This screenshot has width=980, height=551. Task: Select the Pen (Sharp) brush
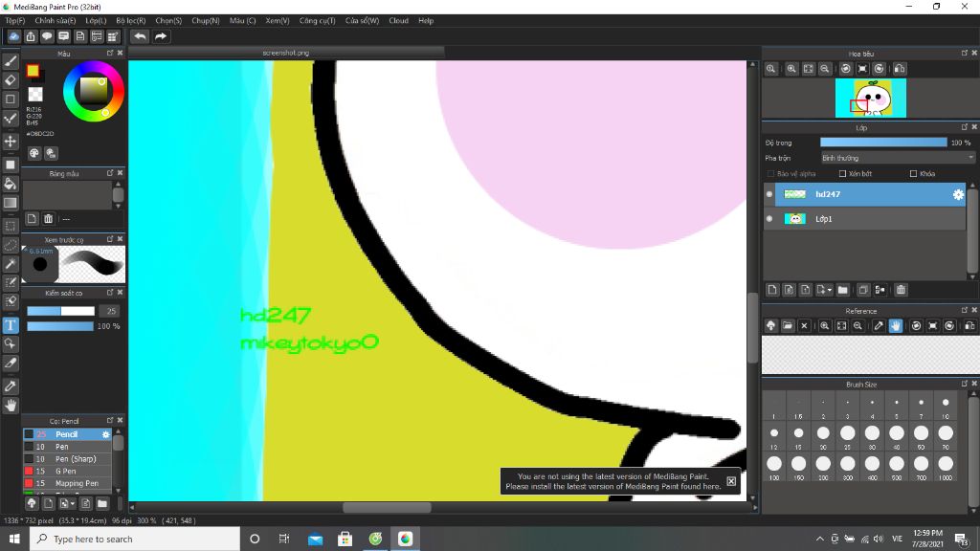point(68,458)
